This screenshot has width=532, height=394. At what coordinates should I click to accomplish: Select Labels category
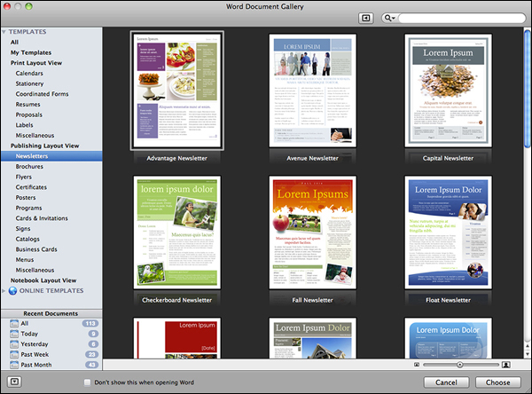[25, 125]
